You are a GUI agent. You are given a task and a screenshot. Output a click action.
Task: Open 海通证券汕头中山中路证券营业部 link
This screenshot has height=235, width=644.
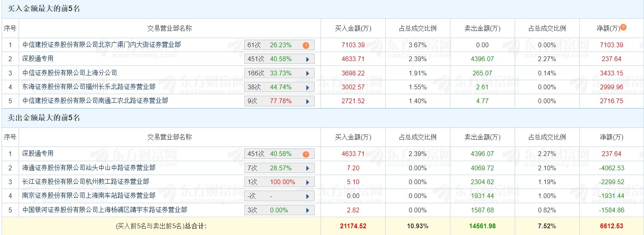(89, 168)
